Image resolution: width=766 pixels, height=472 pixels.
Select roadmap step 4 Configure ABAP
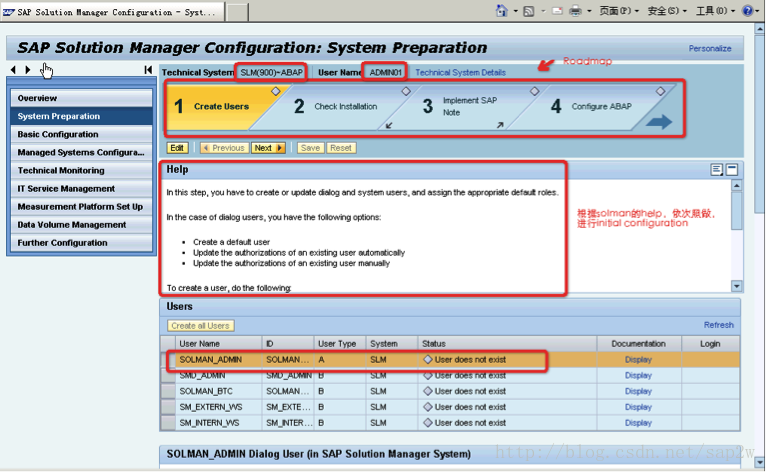(x=591, y=107)
